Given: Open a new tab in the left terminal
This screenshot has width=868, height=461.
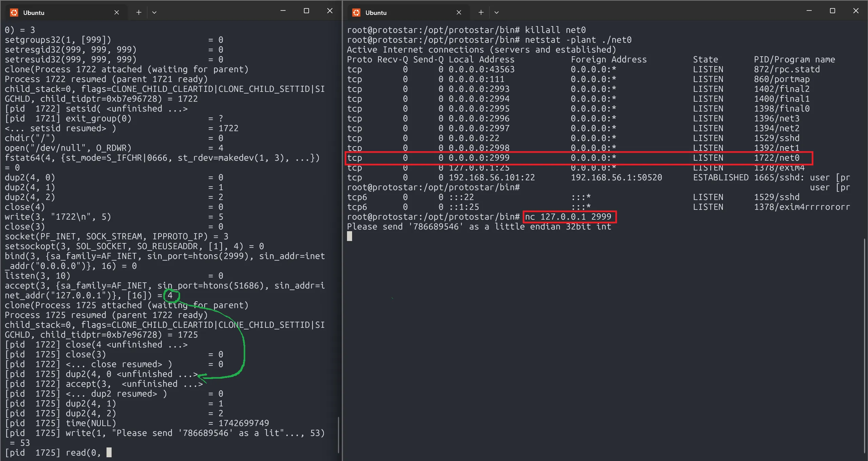Looking at the screenshot, I should point(139,12).
